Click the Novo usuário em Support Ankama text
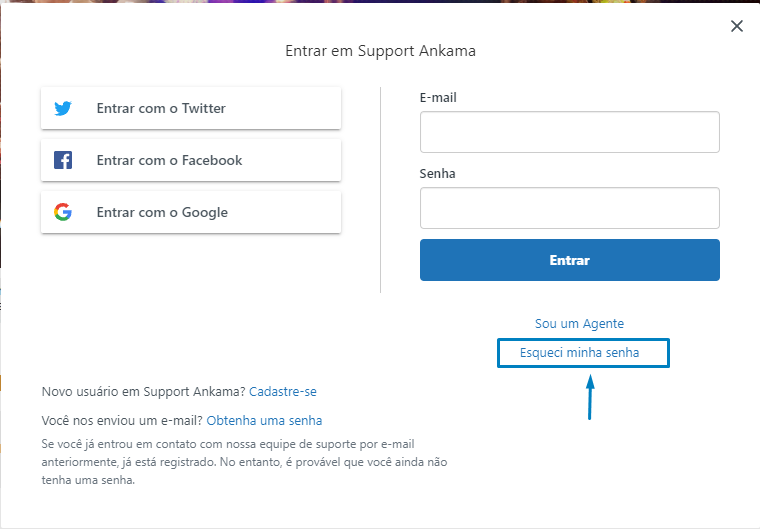The width and height of the screenshot is (760, 529). click(x=143, y=391)
